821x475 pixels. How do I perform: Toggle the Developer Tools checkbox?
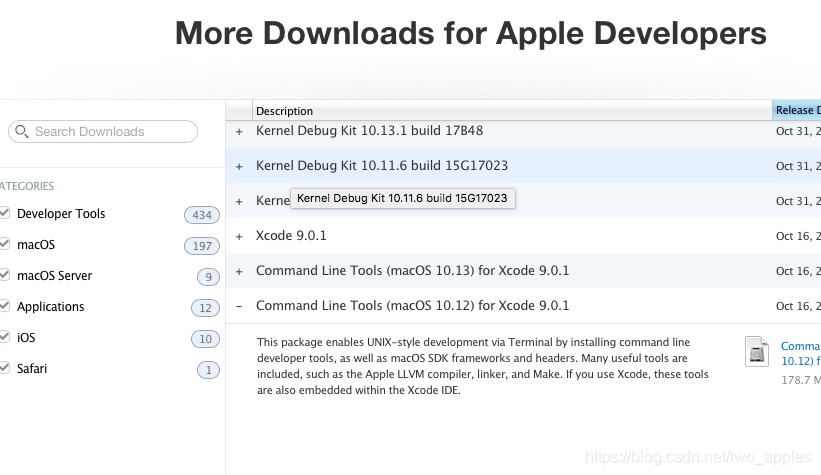pos(5,213)
